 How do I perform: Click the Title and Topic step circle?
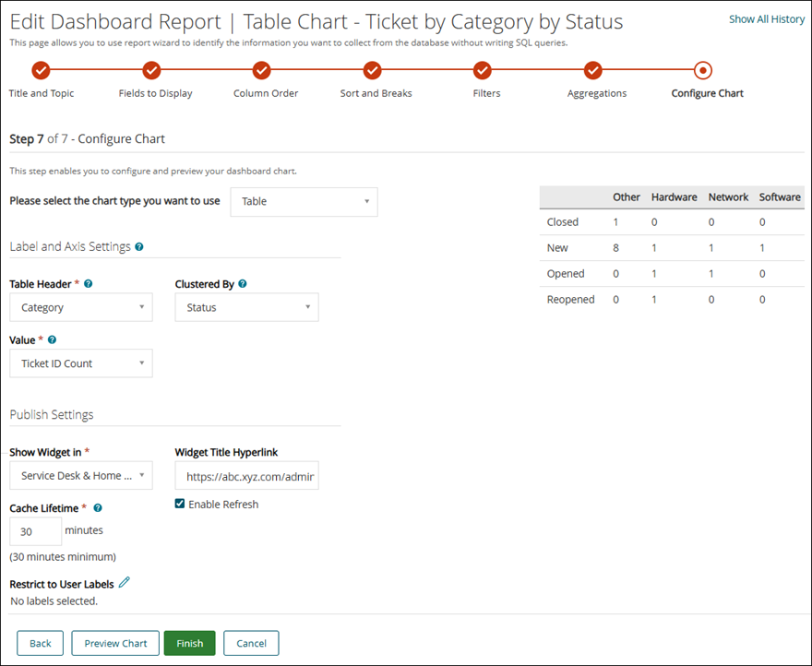(41, 70)
